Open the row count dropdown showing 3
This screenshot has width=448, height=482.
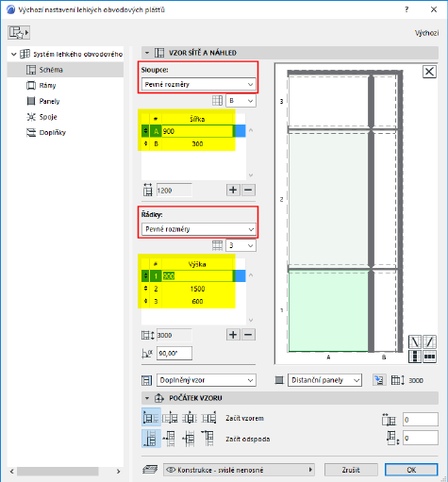click(x=241, y=245)
